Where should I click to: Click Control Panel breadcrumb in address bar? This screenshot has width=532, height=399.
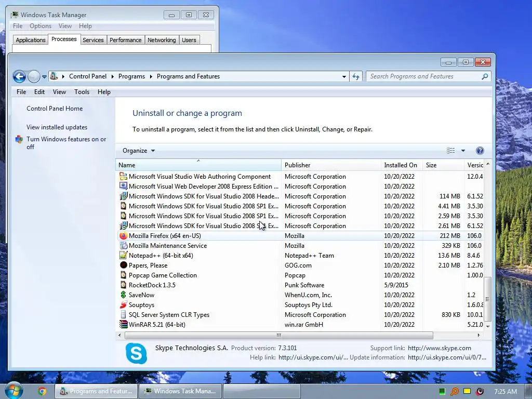pyautogui.click(x=88, y=76)
